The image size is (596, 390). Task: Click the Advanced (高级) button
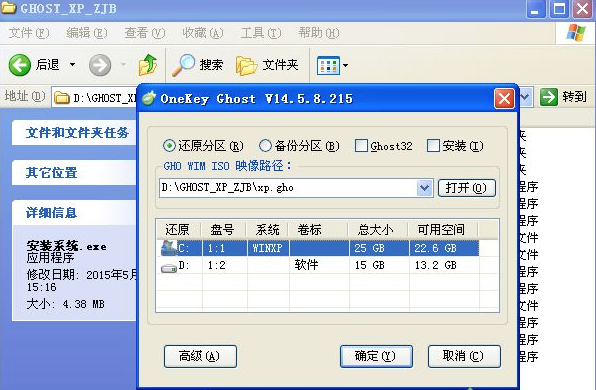point(200,356)
